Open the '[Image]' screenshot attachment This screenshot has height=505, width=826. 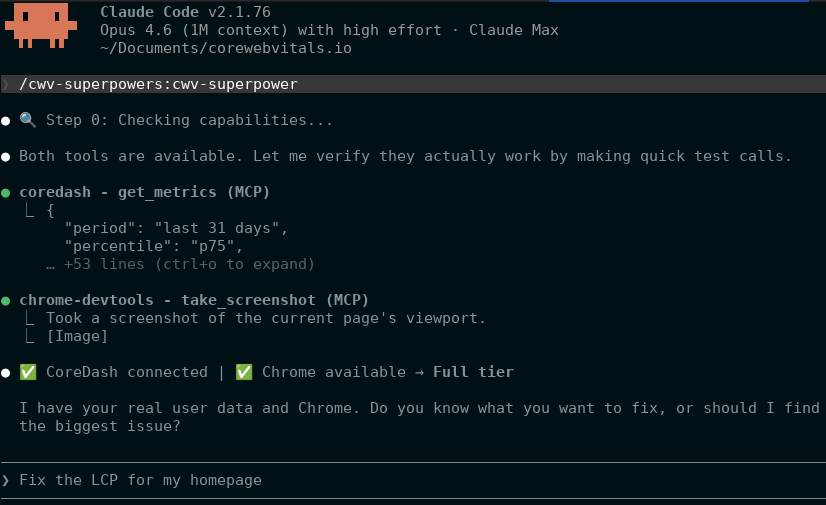click(x=78, y=336)
